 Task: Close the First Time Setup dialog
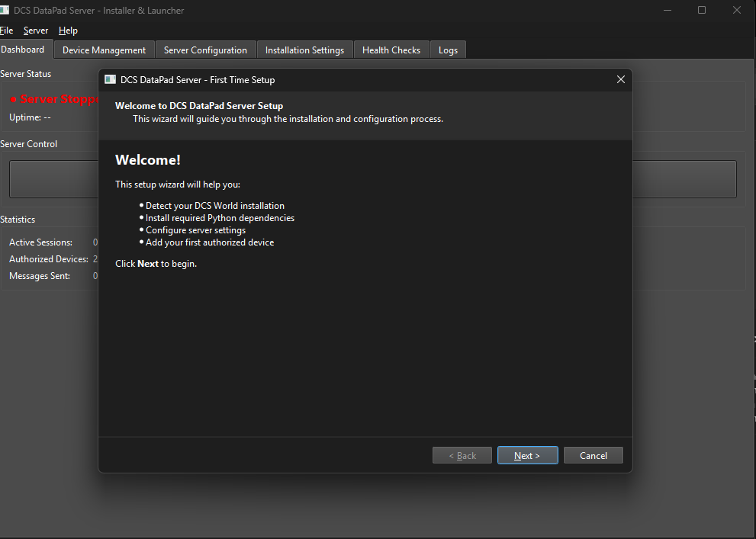[x=620, y=79]
